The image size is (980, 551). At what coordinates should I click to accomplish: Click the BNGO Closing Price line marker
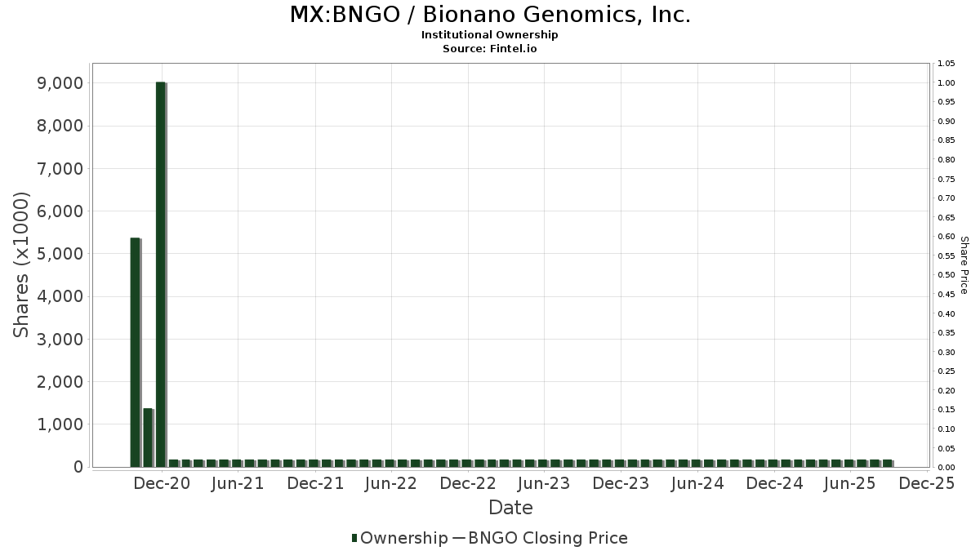click(x=457, y=538)
